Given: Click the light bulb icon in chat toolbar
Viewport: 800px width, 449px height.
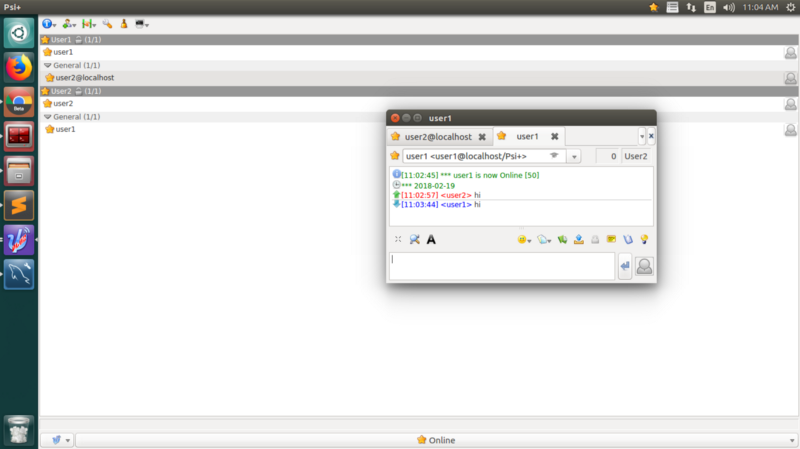Looking at the screenshot, I should tap(644, 239).
